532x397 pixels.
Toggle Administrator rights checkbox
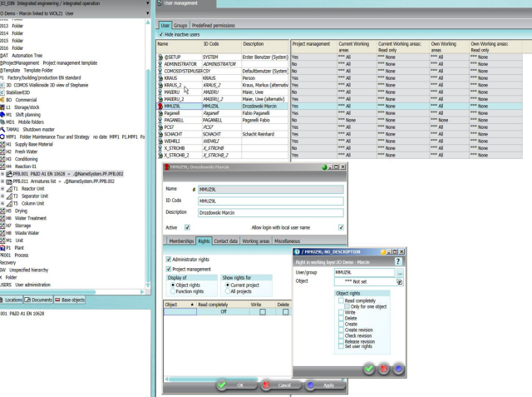[168, 260]
